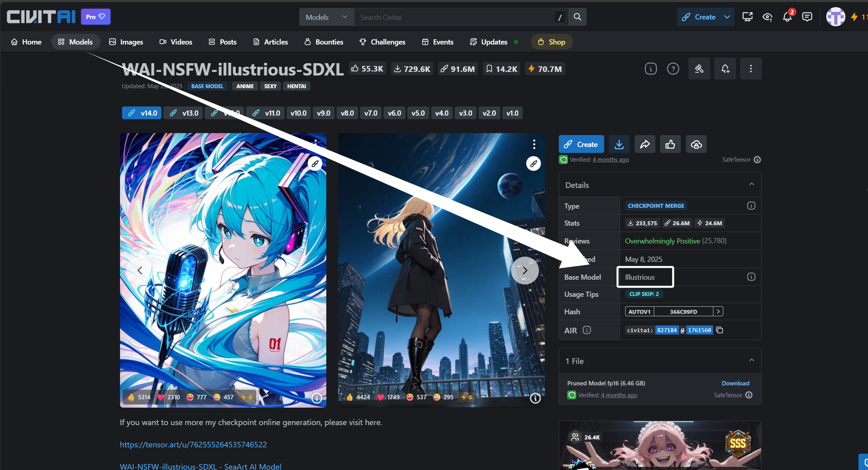This screenshot has height=470, width=868.
Task: Open the model three-dot options menu
Action: (x=751, y=69)
